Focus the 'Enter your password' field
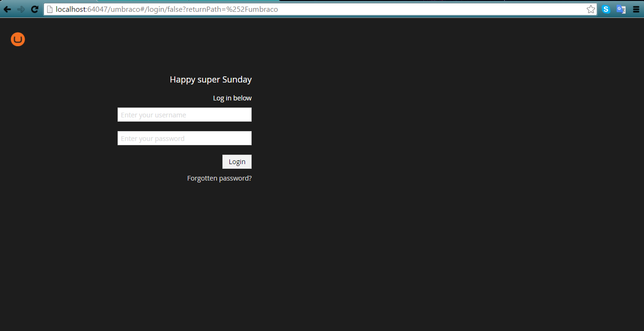 pyautogui.click(x=184, y=138)
